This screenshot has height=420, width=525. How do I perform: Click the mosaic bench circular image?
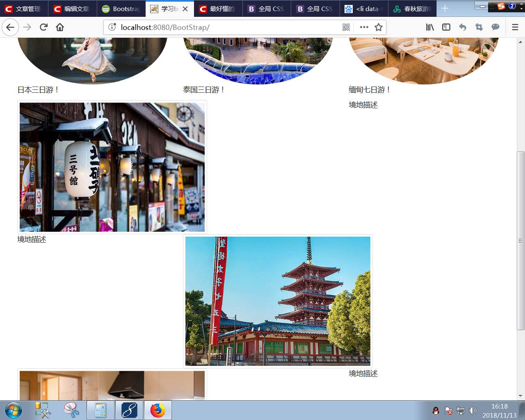(x=258, y=61)
